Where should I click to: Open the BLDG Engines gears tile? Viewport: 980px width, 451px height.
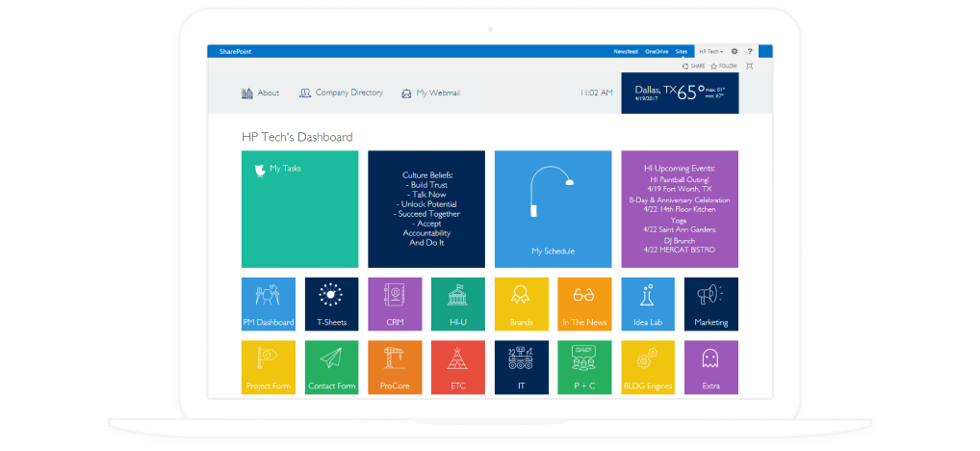click(648, 367)
